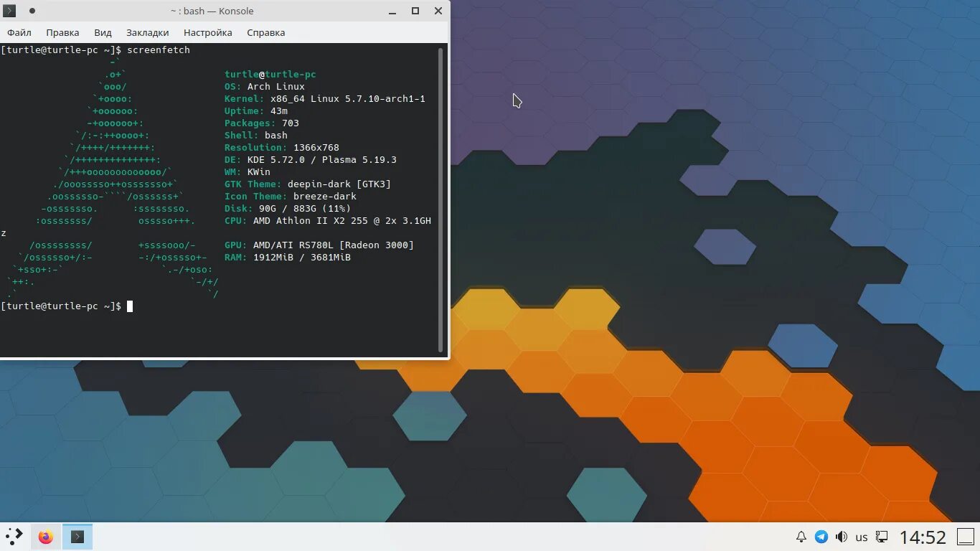This screenshot has height=551, width=980.
Task: Switch keyboard layout via us indicator
Action: [862, 537]
